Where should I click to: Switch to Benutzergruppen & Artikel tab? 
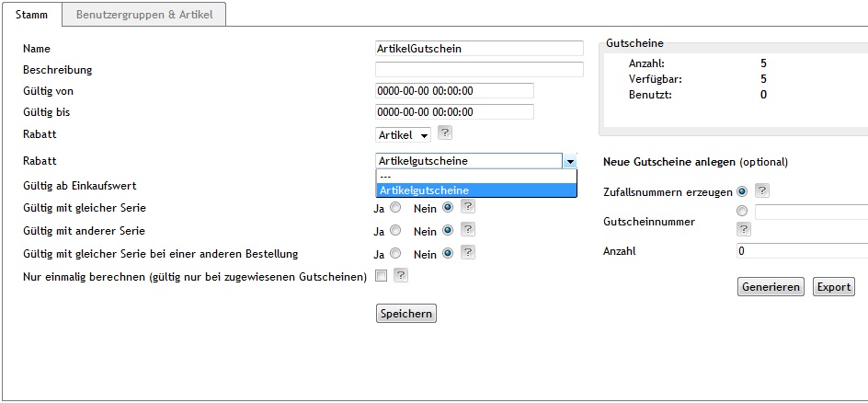144,15
